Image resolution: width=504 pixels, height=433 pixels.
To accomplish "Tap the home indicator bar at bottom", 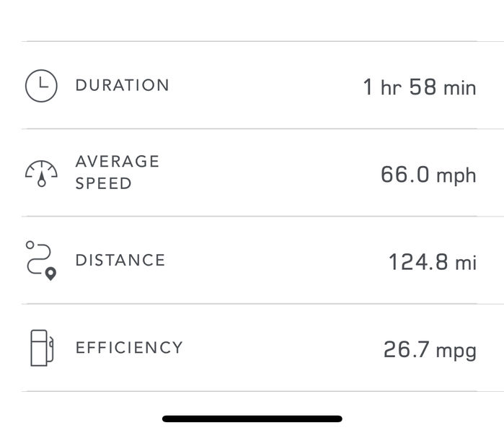I will tap(252, 419).
